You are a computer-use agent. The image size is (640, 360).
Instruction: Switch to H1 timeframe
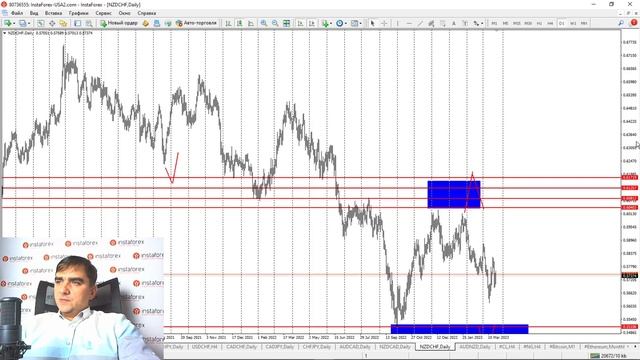coord(539,23)
